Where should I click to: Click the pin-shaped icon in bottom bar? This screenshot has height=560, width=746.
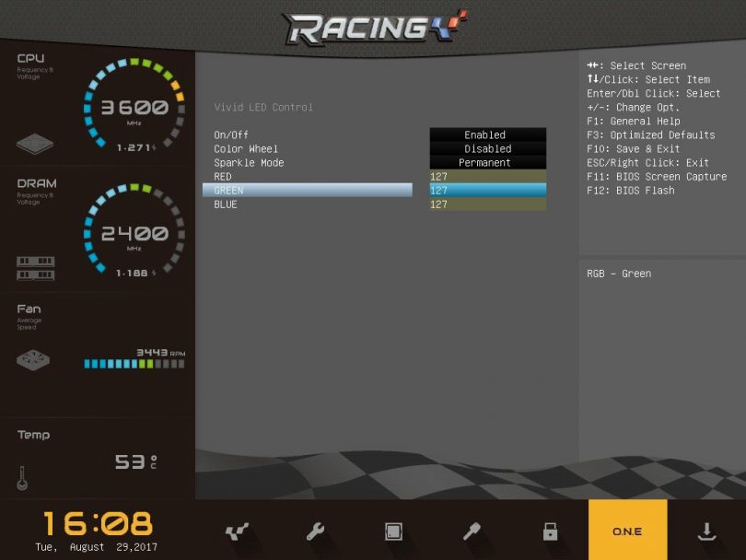[472, 531]
